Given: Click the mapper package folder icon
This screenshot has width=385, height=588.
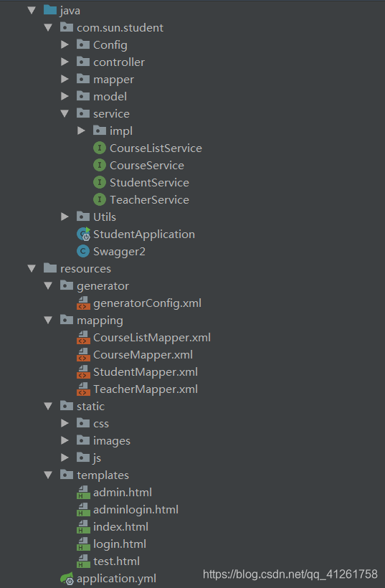Looking at the screenshot, I should [x=83, y=79].
